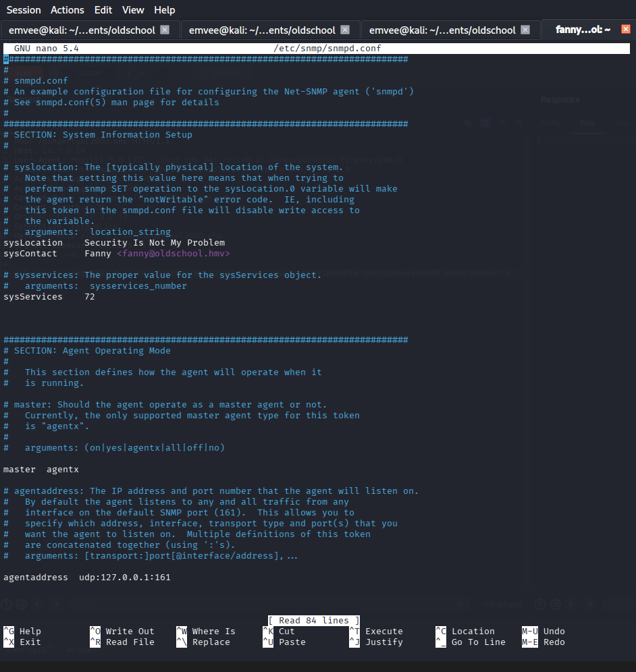Open the Actions menu

pyautogui.click(x=68, y=10)
